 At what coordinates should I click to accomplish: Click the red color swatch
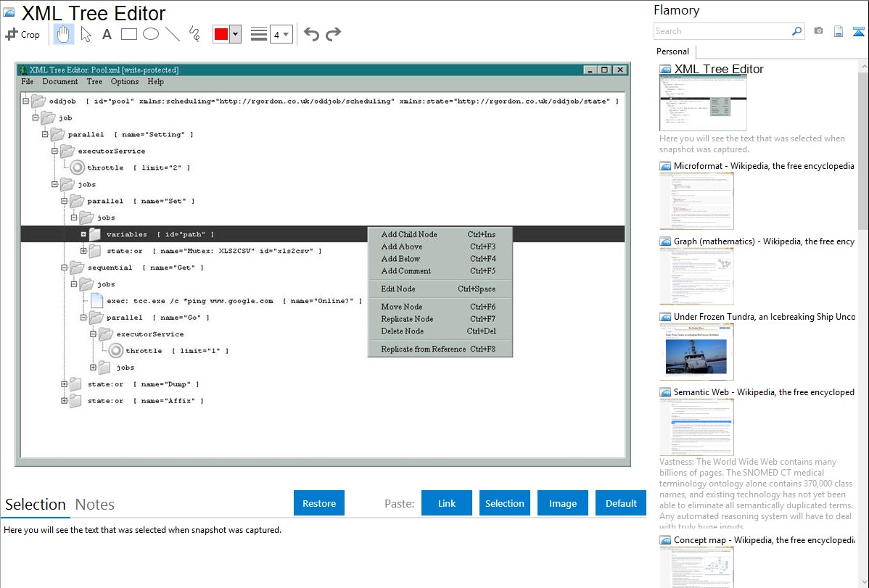[221, 34]
